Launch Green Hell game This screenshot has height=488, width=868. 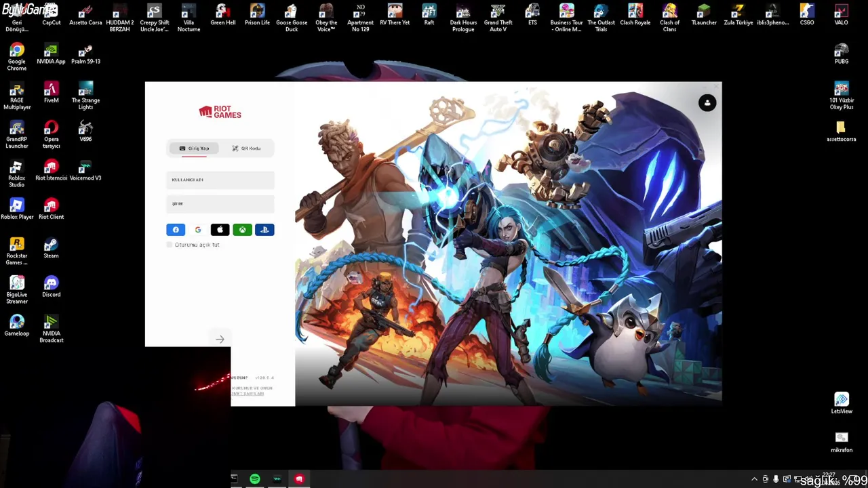click(x=222, y=15)
